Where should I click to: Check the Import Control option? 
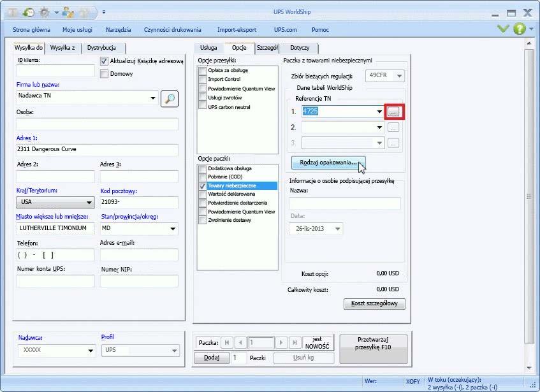(203, 80)
